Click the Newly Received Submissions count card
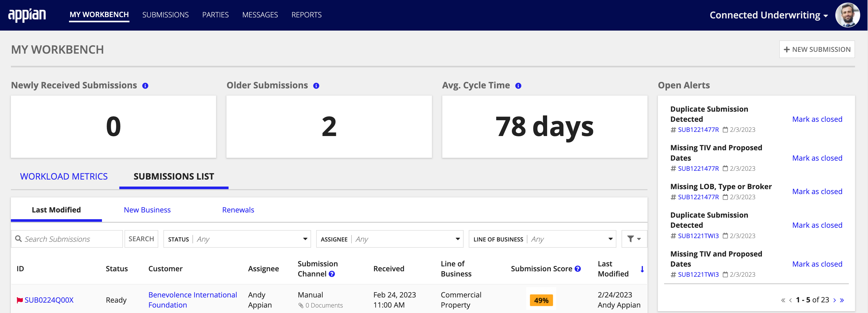868x313 pixels. coord(114,126)
